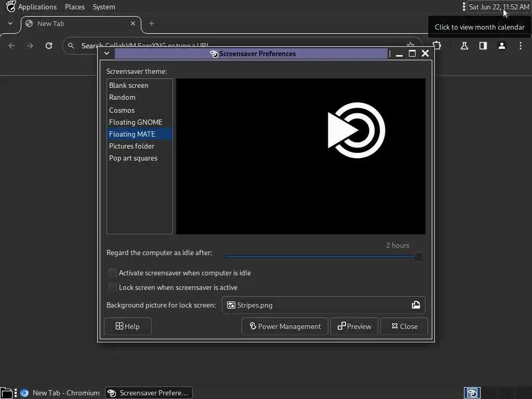
Task: Open Chromium extensions puzzle icon
Action: 437,46
